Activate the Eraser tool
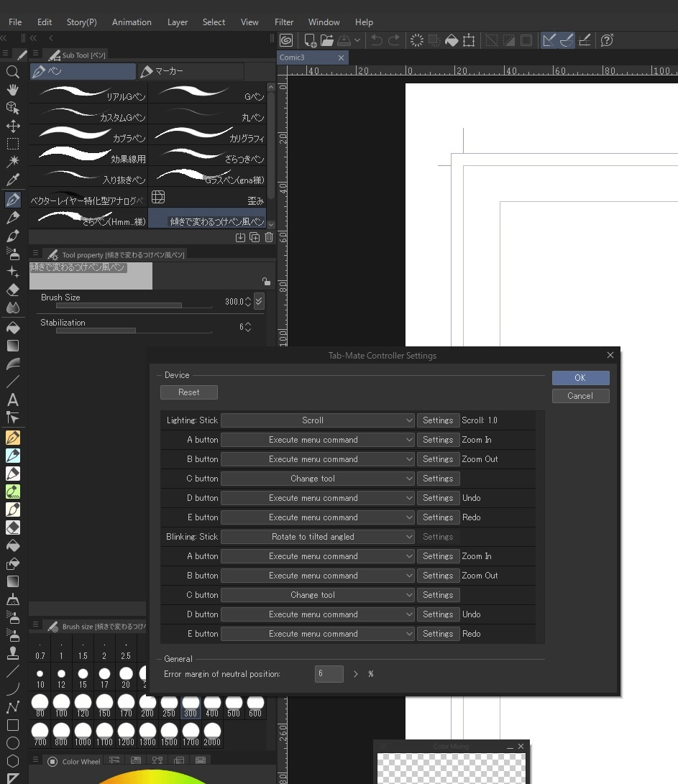Screen dimensions: 678x784 [12, 291]
